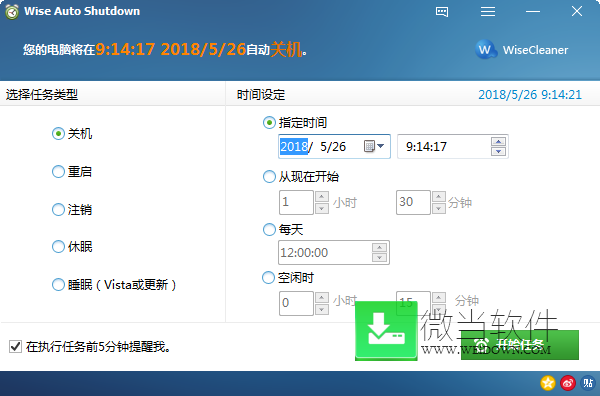Decrease the daily 12:00:00 time
This screenshot has width=600, height=396.
(x=379, y=257)
